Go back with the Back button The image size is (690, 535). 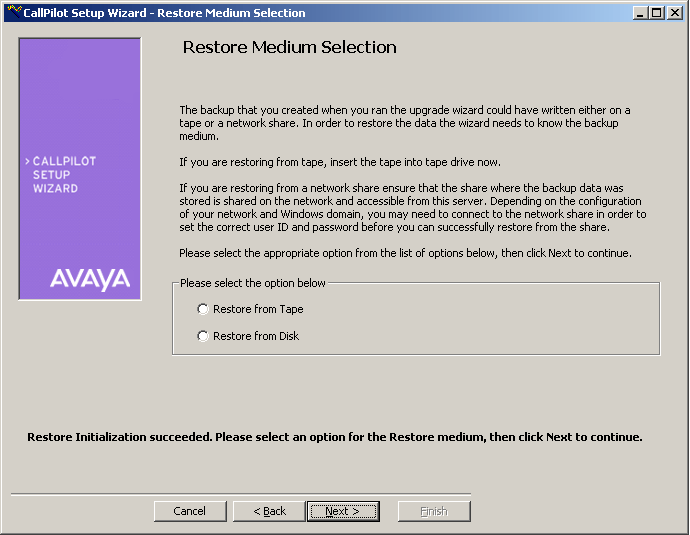point(269,511)
